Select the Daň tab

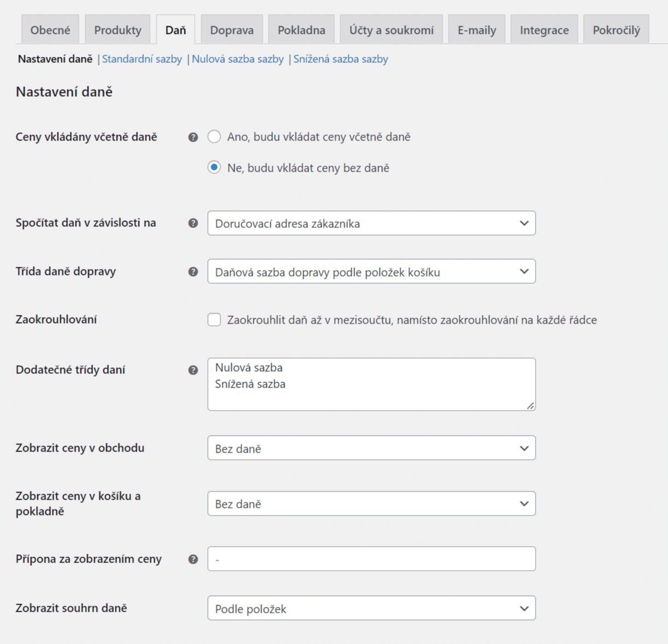pyautogui.click(x=176, y=30)
